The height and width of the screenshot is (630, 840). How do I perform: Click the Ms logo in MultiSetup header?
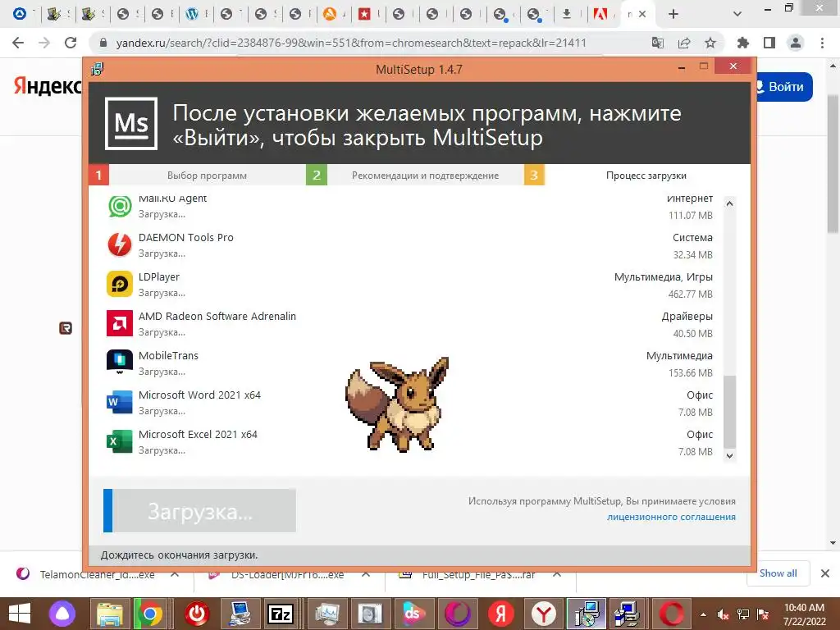(131, 123)
